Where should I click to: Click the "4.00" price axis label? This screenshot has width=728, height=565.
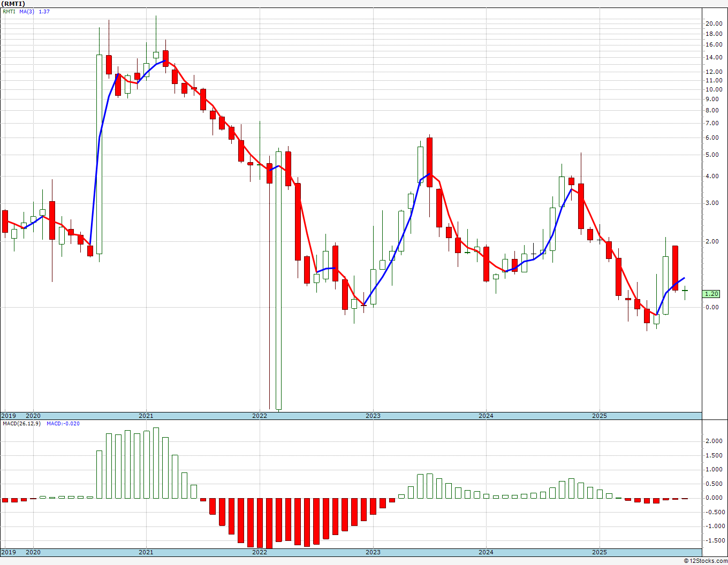click(x=712, y=176)
